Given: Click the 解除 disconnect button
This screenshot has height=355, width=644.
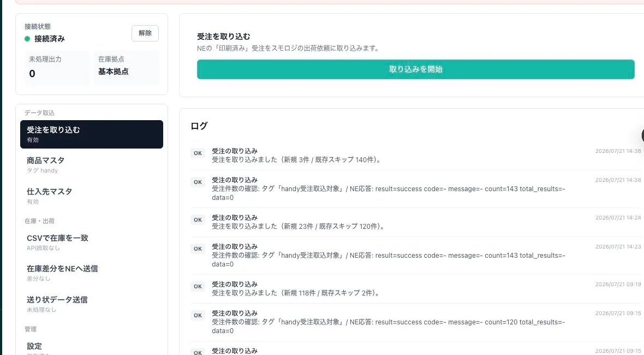Looking at the screenshot, I should (145, 33).
